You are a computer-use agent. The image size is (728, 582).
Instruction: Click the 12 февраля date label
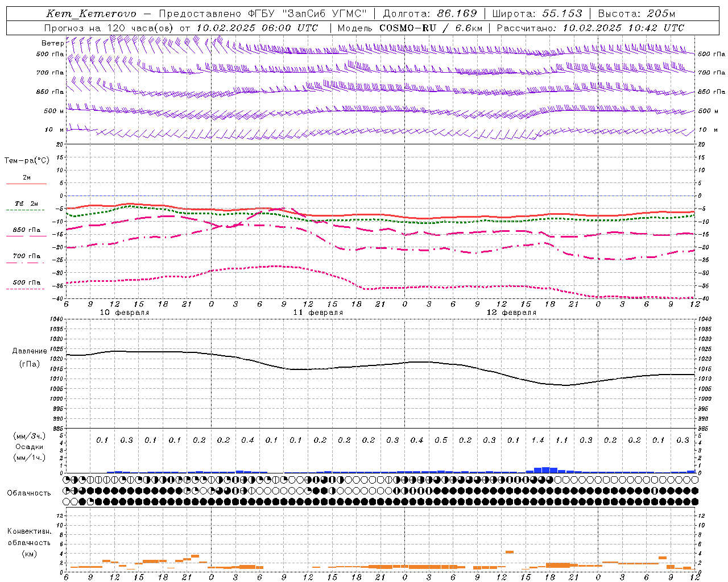511,313
